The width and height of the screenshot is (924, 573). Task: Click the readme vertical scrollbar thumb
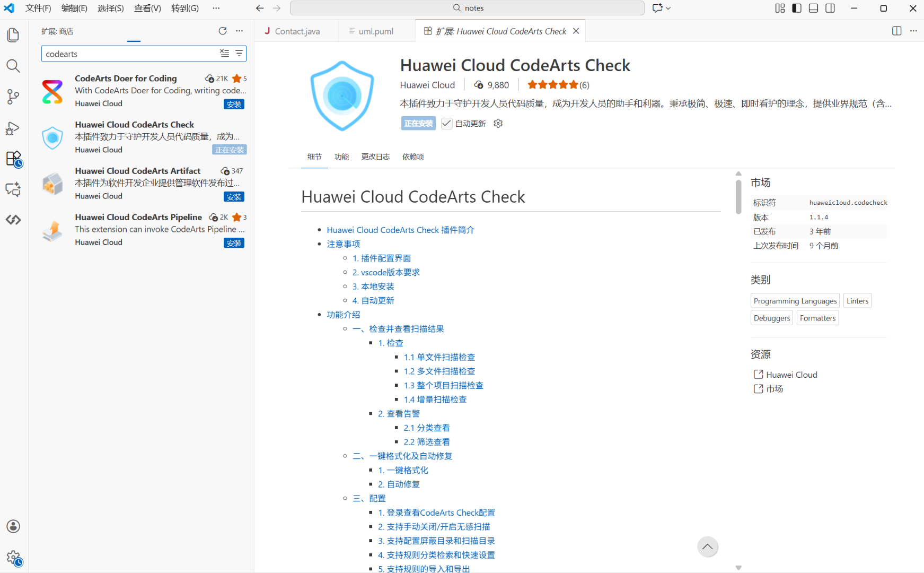pos(738,197)
